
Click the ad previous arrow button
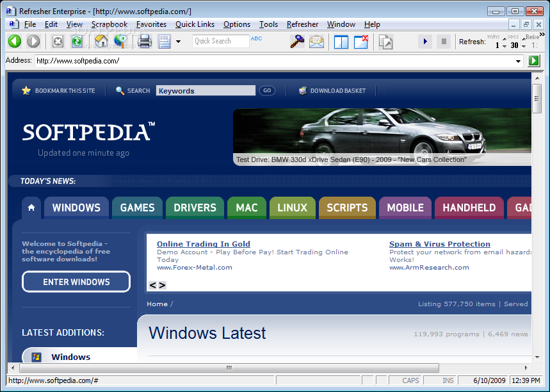[152, 285]
